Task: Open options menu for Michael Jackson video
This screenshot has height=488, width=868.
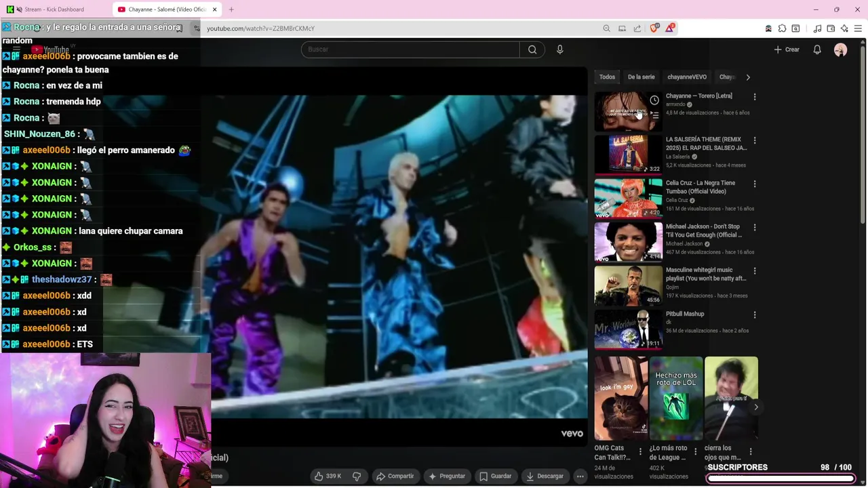Action: pos(755,227)
